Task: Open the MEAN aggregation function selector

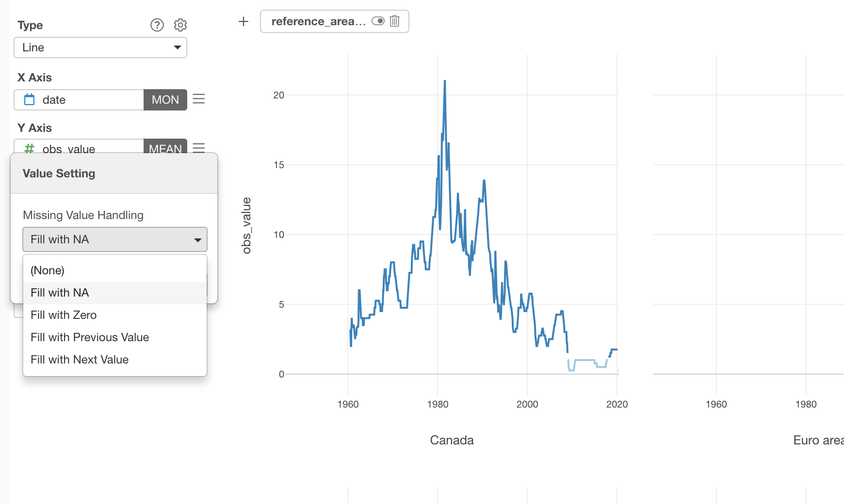Action: pos(165,147)
